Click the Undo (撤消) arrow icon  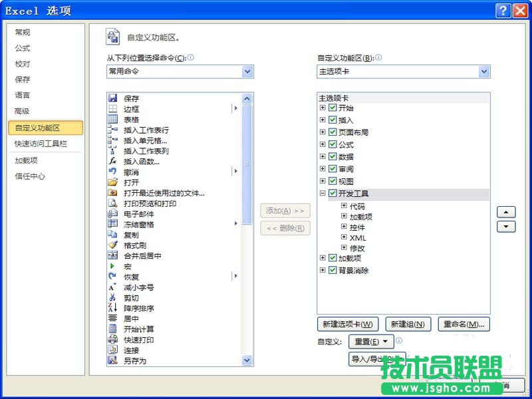(x=112, y=172)
